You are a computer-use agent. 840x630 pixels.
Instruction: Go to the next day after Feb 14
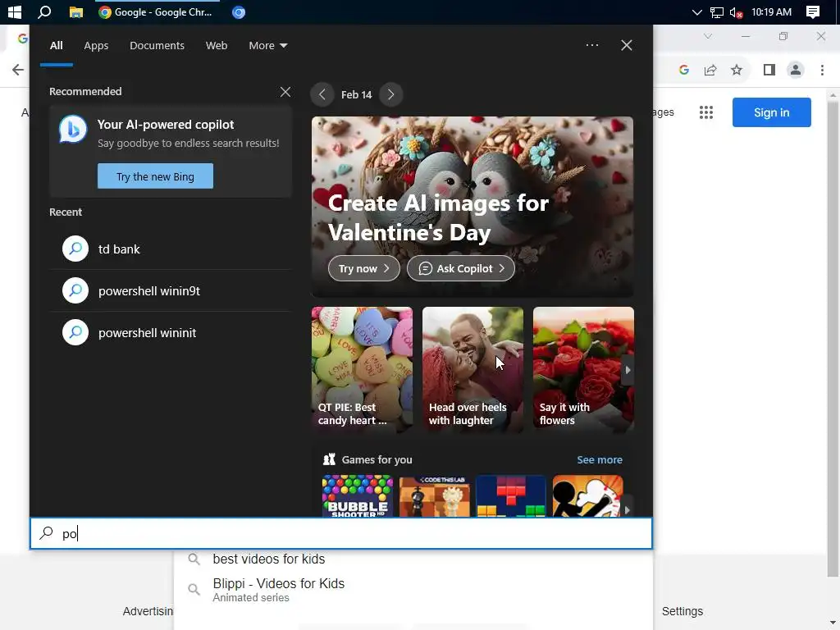(391, 95)
